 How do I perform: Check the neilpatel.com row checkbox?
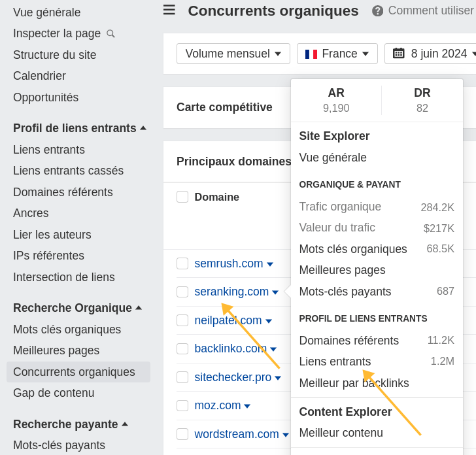click(x=182, y=320)
